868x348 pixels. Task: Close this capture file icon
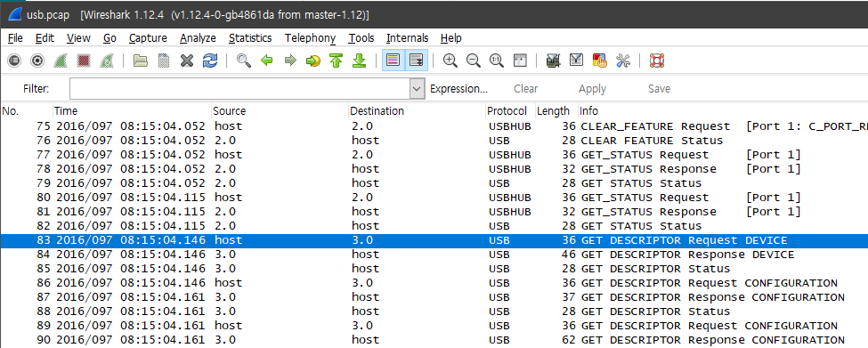tap(187, 61)
